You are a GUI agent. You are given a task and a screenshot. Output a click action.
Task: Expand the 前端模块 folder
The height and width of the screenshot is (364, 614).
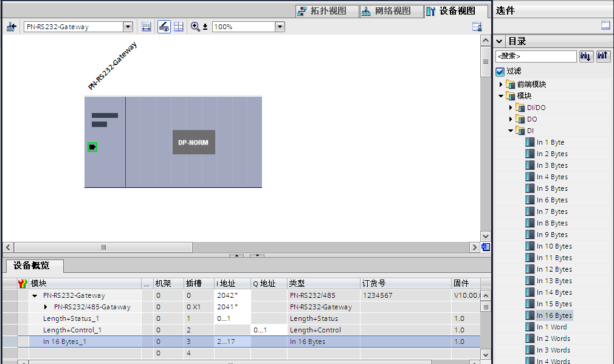tap(500, 84)
